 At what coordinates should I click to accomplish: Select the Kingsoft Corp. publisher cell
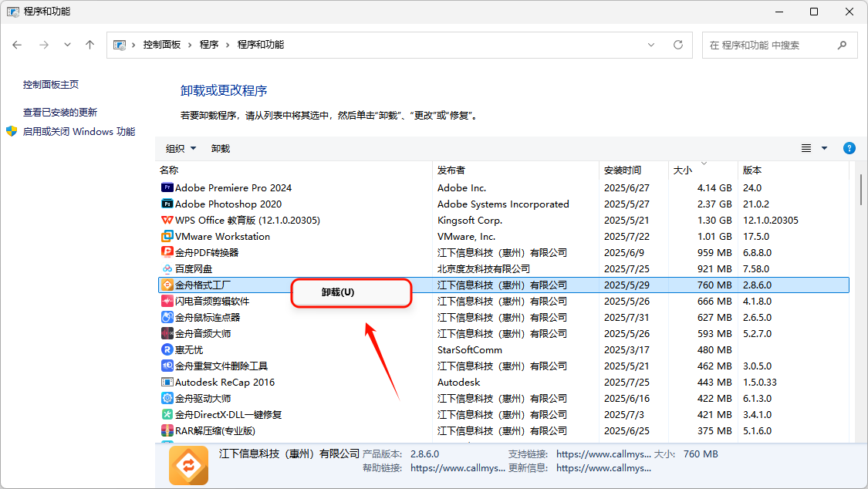(469, 220)
